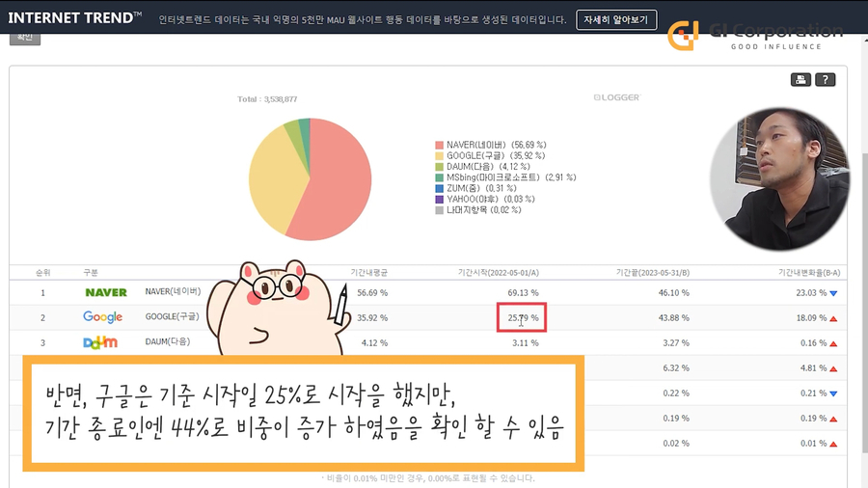Click 나머지항목 gray legend swatch
This screenshot has width=868, height=488.
(439, 210)
